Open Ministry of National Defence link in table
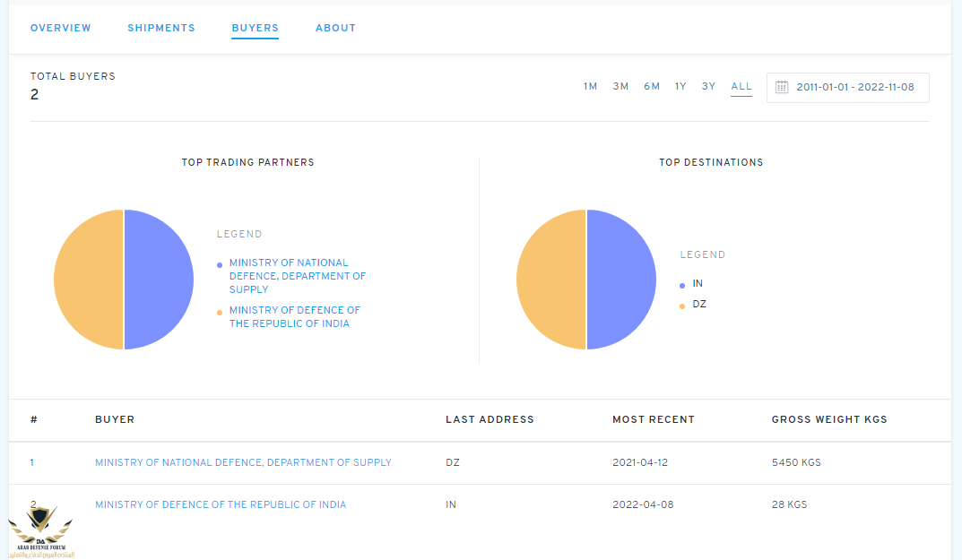 click(243, 462)
